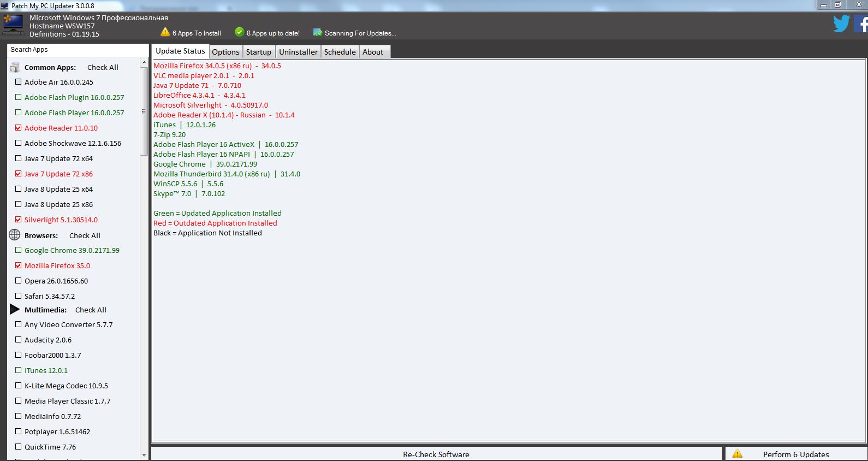Click the 6 Apps To Install label
868x461 pixels.
pyautogui.click(x=197, y=33)
